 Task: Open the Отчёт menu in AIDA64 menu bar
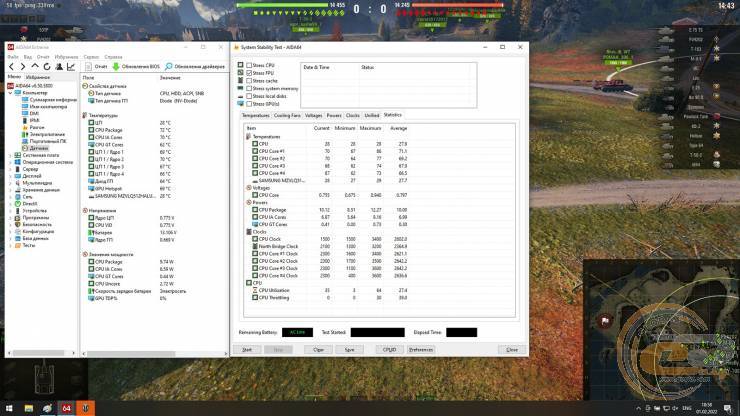pos(43,57)
